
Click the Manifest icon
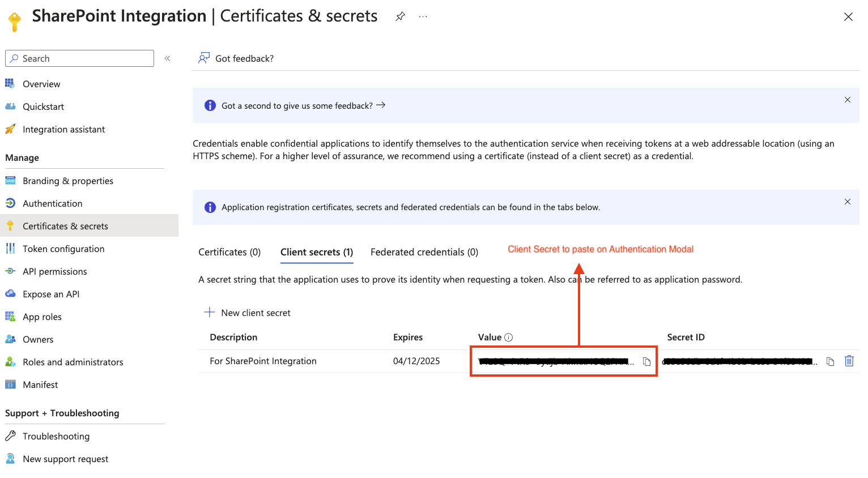tap(10, 385)
